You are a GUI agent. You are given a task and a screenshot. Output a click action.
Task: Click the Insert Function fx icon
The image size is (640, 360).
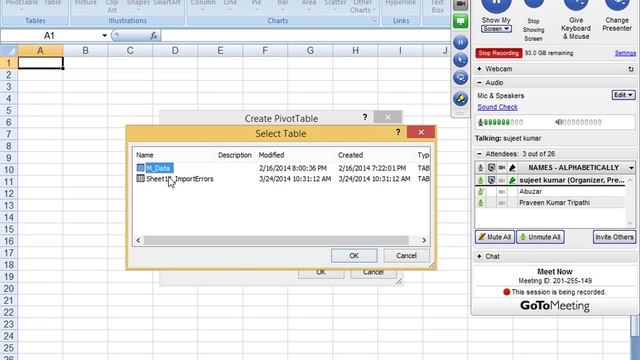[x=154, y=36]
